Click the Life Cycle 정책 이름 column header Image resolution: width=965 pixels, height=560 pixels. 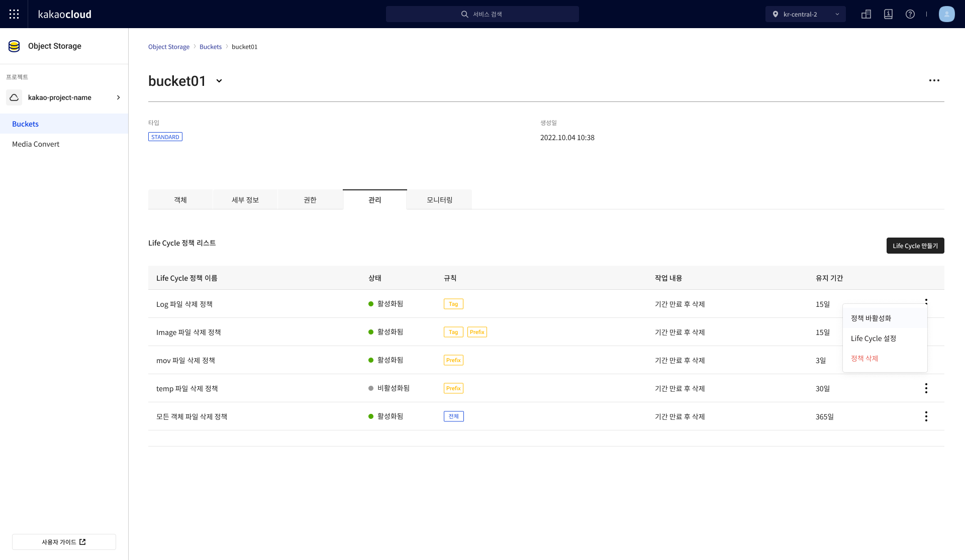click(187, 278)
